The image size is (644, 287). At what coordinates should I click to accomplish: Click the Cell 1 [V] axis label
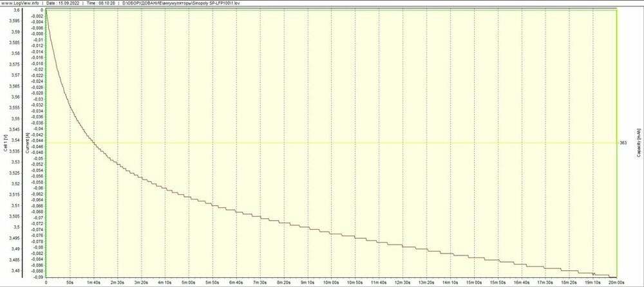[x=5, y=143]
